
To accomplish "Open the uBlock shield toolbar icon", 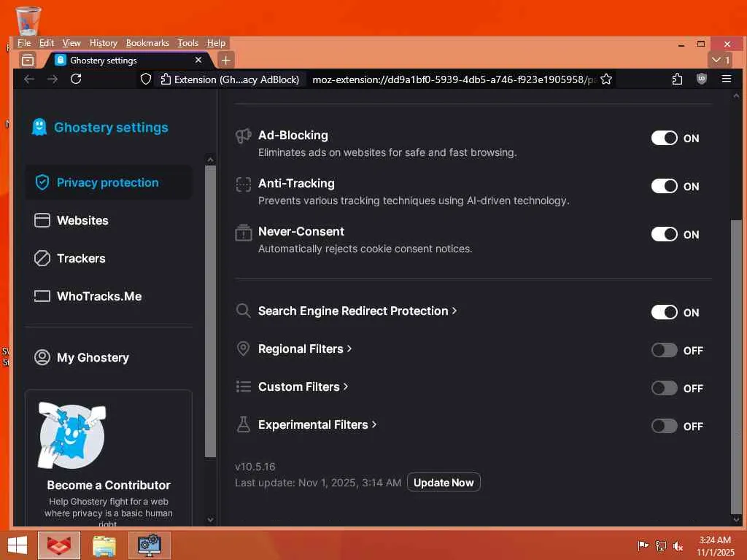I will point(701,79).
